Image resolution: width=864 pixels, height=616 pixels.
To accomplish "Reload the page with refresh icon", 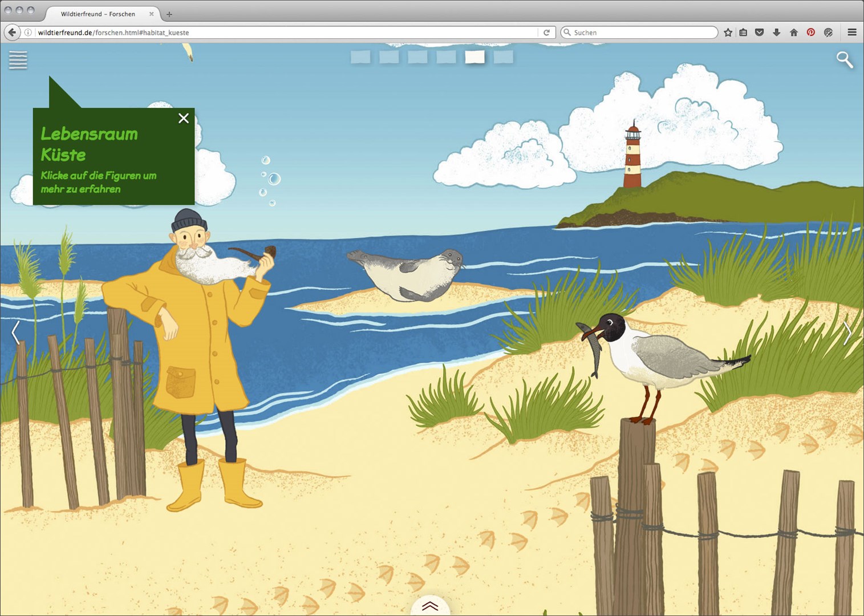I will point(546,33).
